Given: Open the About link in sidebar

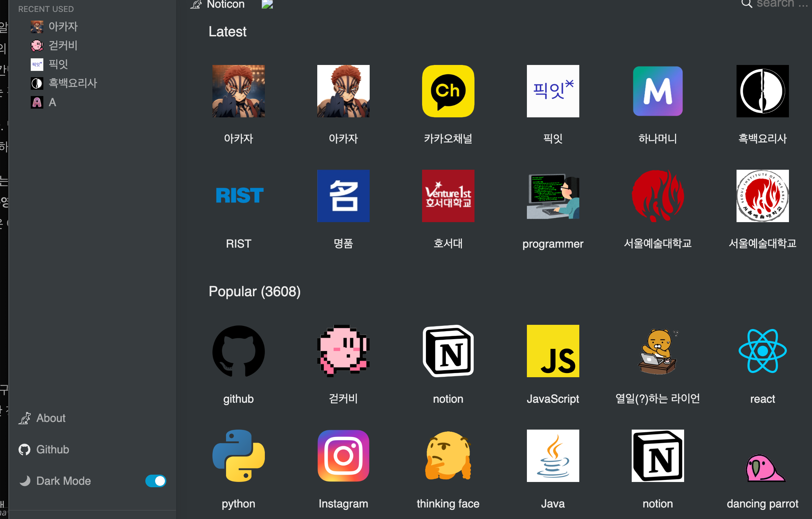Looking at the screenshot, I should 51,418.
